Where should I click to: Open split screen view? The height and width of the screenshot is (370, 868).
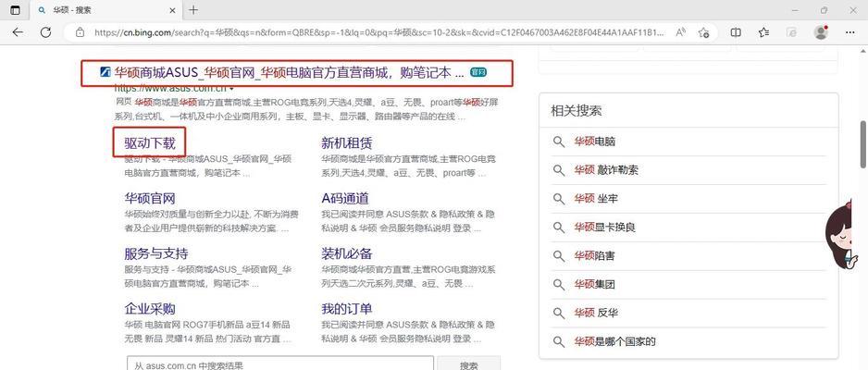(x=736, y=32)
